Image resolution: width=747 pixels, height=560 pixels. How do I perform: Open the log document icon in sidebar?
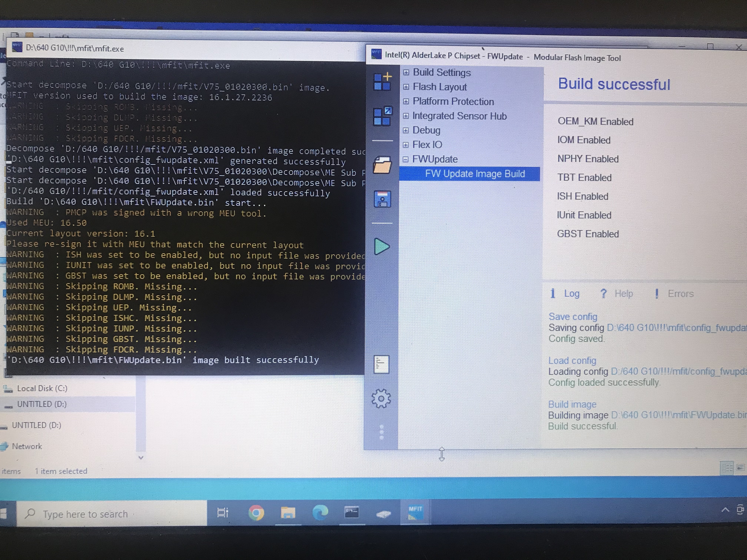point(381,365)
